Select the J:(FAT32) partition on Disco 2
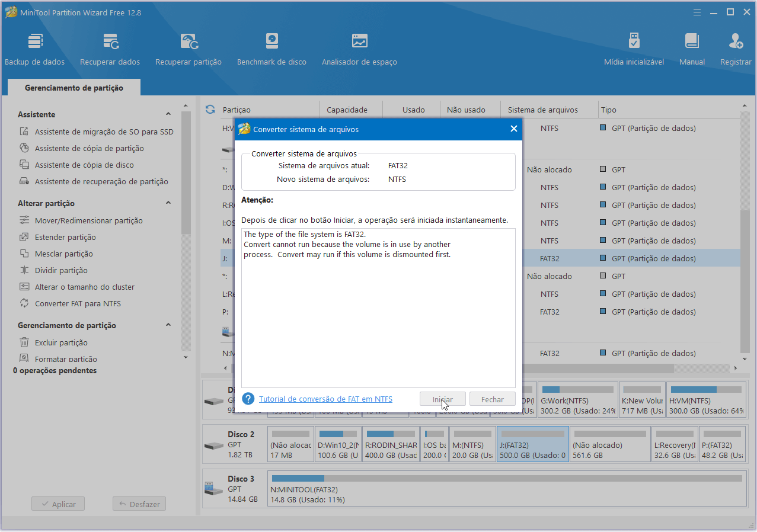 [x=532, y=443]
